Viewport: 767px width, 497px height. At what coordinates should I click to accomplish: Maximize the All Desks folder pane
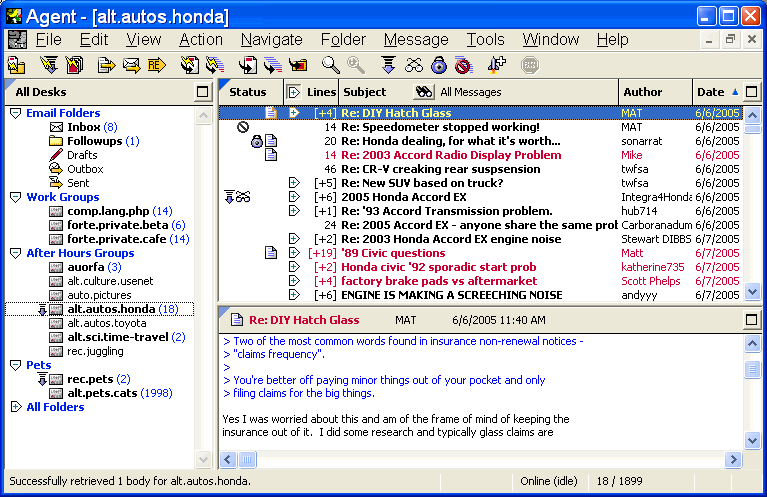tap(203, 91)
